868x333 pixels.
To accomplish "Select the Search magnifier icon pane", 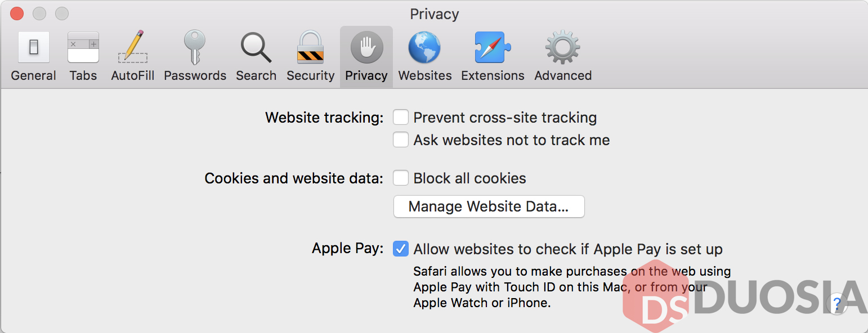I will [256, 48].
